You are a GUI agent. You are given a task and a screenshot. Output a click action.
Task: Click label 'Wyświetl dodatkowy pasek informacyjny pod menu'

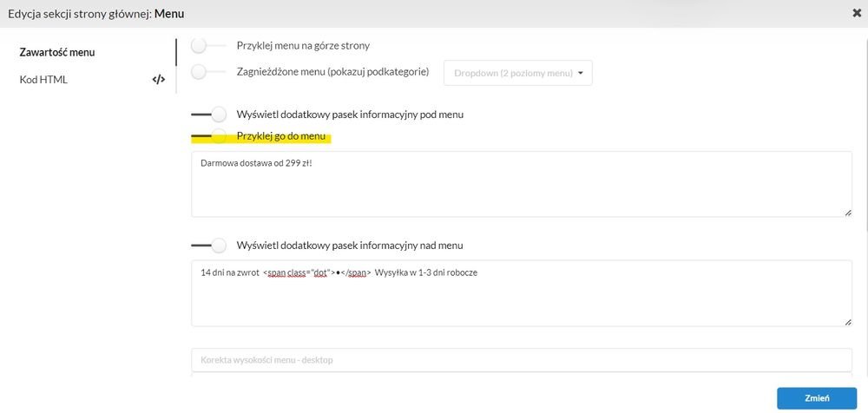tap(350, 115)
